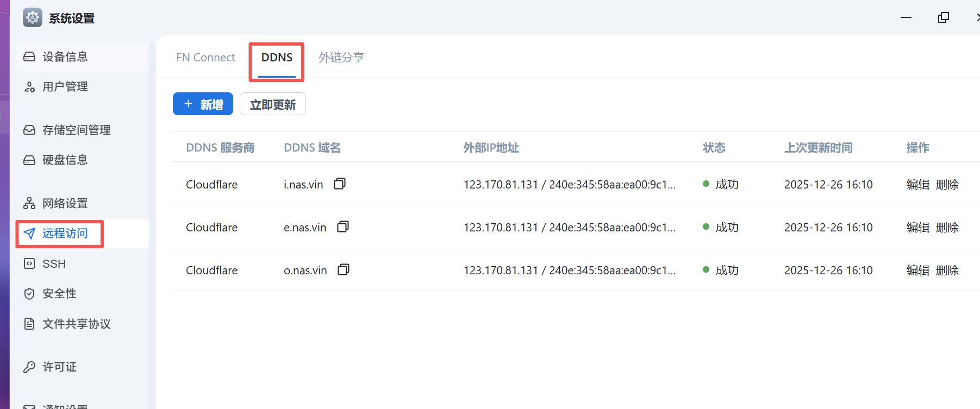Click the i.nas.vin domain text
980x409 pixels.
303,185
